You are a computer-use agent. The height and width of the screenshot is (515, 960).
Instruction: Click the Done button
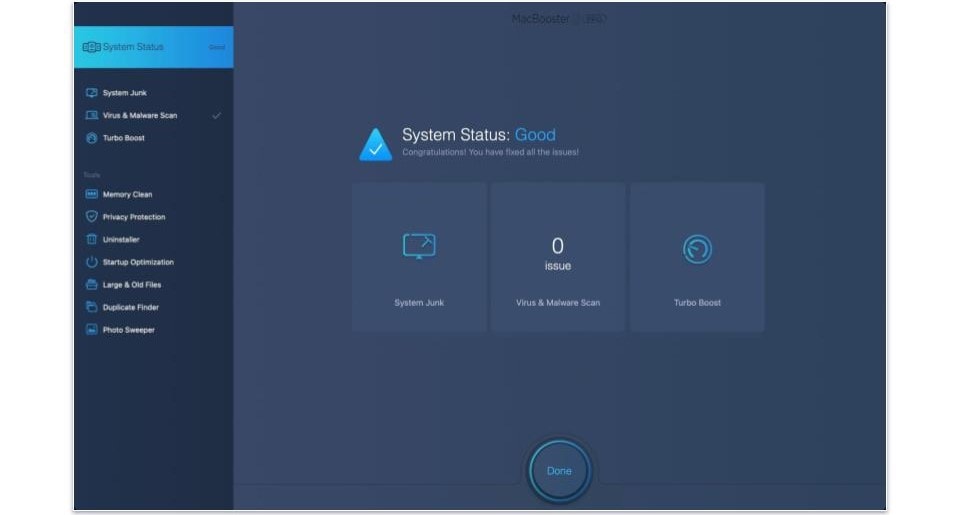[x=559, y=471]
